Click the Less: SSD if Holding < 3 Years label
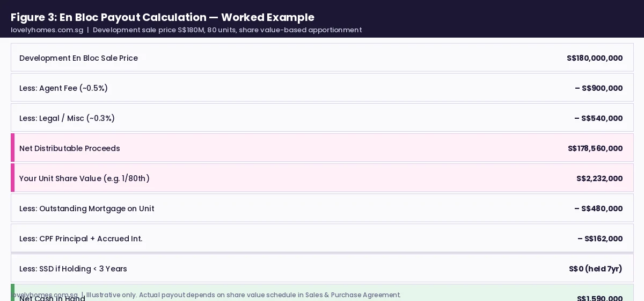This screenshot has width=644, height=301. click(73, 269)
